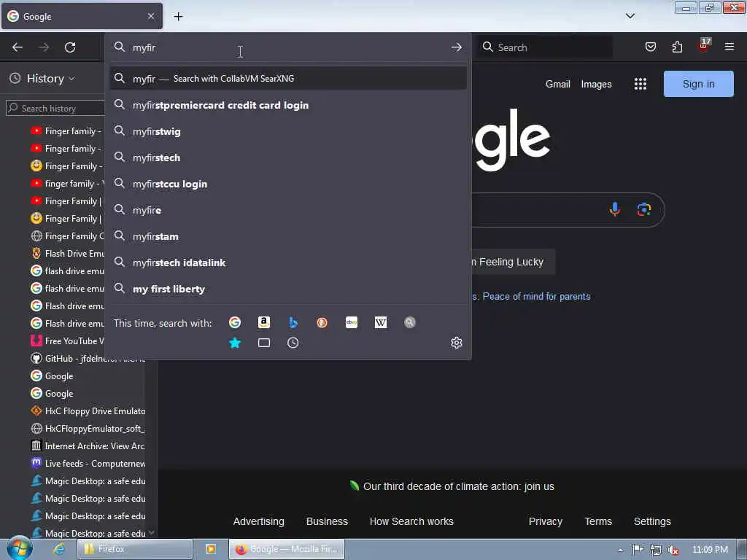Save page to Pocket icon
The height and width of the screenshot is (560, 747).
click(x=650, y=47)
